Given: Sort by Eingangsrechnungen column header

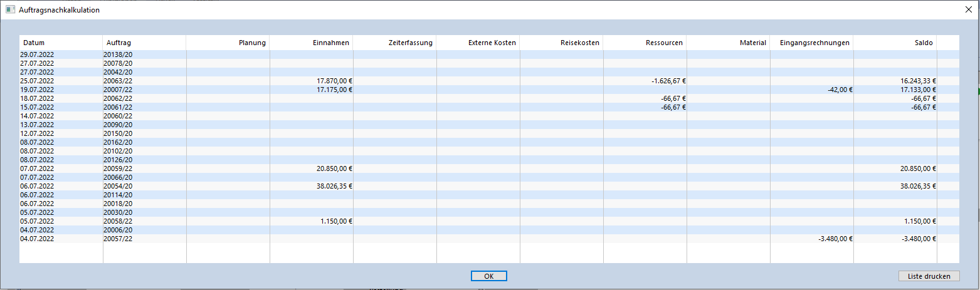Looking at the screenshot, I should (812, 43).
